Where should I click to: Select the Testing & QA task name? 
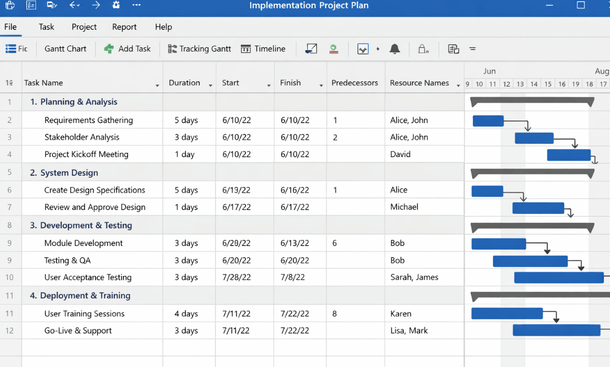(x=67, y=260)
